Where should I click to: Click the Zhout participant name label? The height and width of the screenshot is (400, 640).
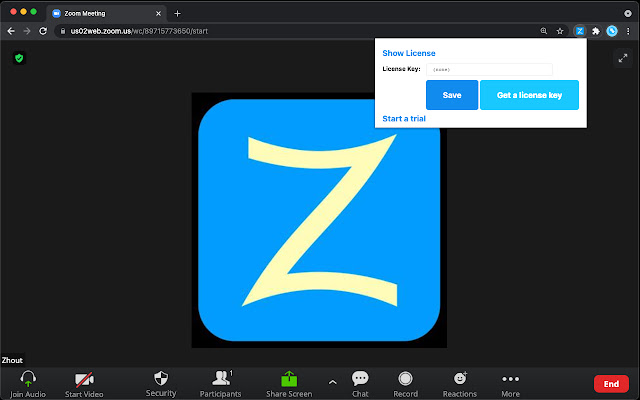tap(12, 360)
